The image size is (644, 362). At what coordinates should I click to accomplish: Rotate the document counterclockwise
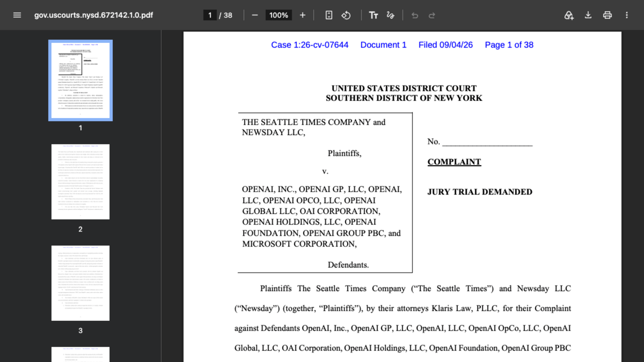[346, 15]
